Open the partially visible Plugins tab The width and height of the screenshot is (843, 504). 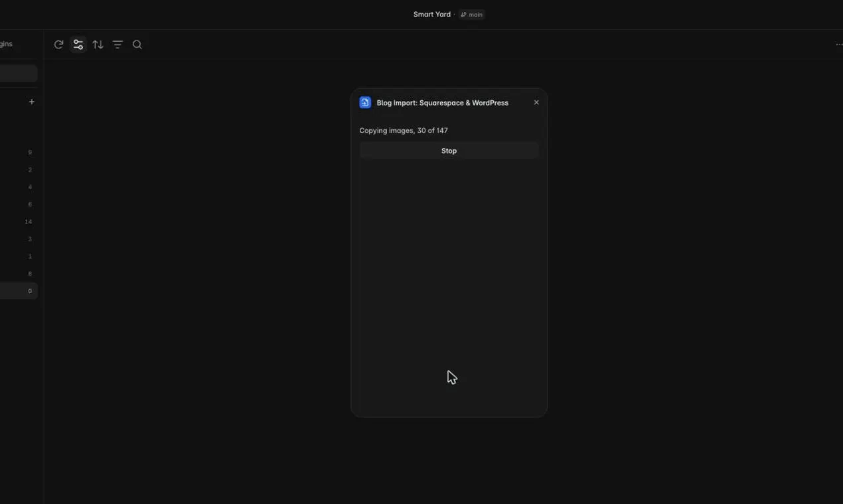click(6, 44)
